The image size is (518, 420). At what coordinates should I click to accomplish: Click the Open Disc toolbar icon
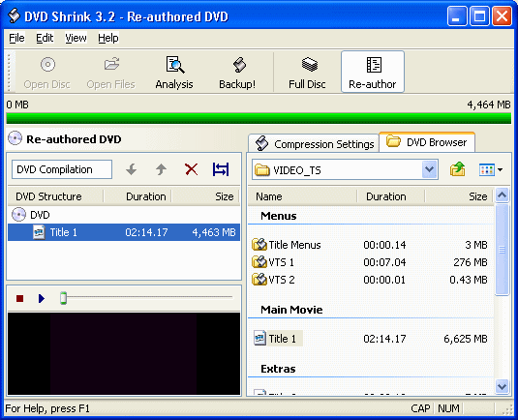tap(47, 65)
